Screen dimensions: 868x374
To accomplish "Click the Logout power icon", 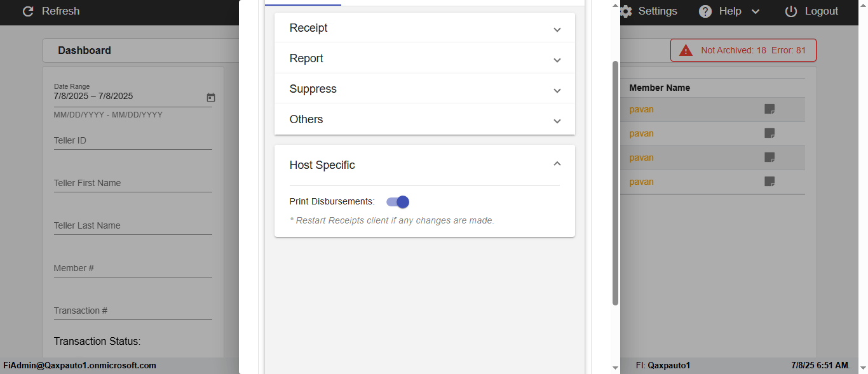I will (791, 11).
